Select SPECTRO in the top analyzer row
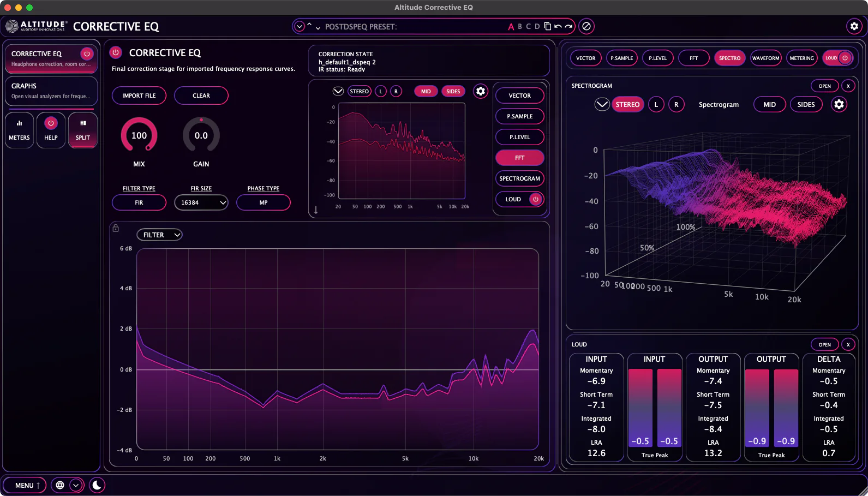Screen dimensions: 868x496 point(730,58)
